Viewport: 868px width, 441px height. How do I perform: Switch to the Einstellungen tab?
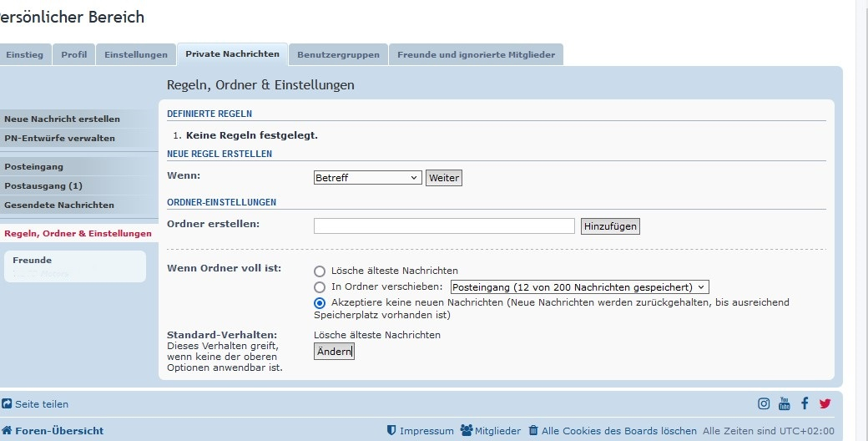click(136, 54)
